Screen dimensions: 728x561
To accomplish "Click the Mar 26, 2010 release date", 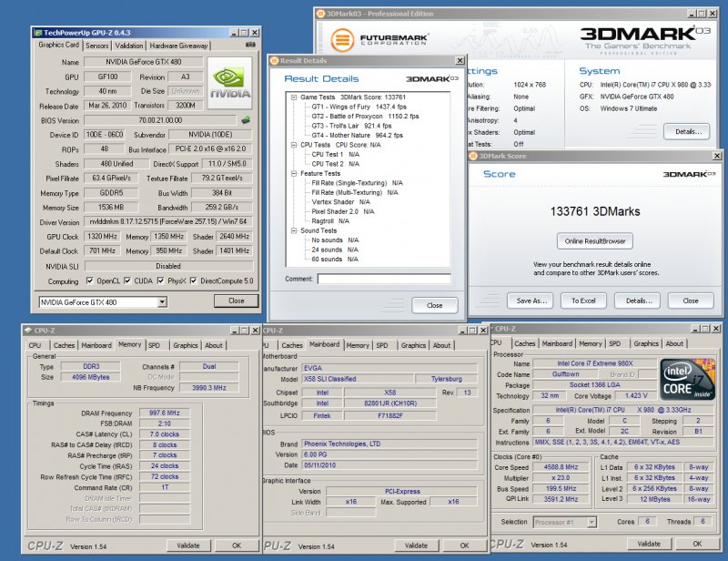I will (x=107, y=106).
